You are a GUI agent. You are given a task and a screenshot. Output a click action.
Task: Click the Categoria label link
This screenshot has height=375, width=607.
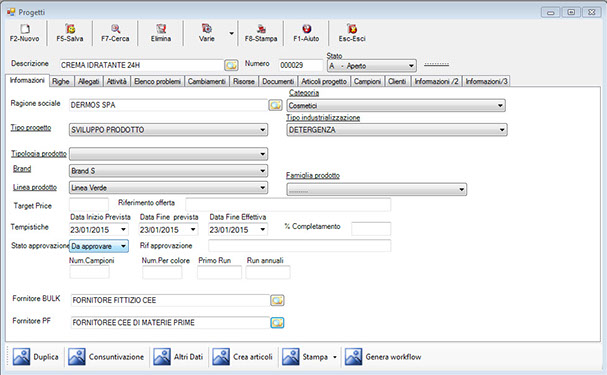click(x=304, y=93)
